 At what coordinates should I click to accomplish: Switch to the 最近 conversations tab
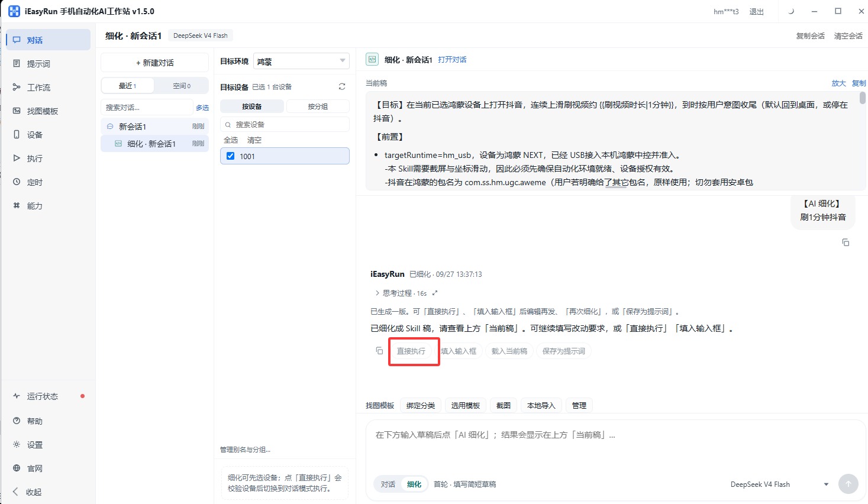[x=128, y=86]
